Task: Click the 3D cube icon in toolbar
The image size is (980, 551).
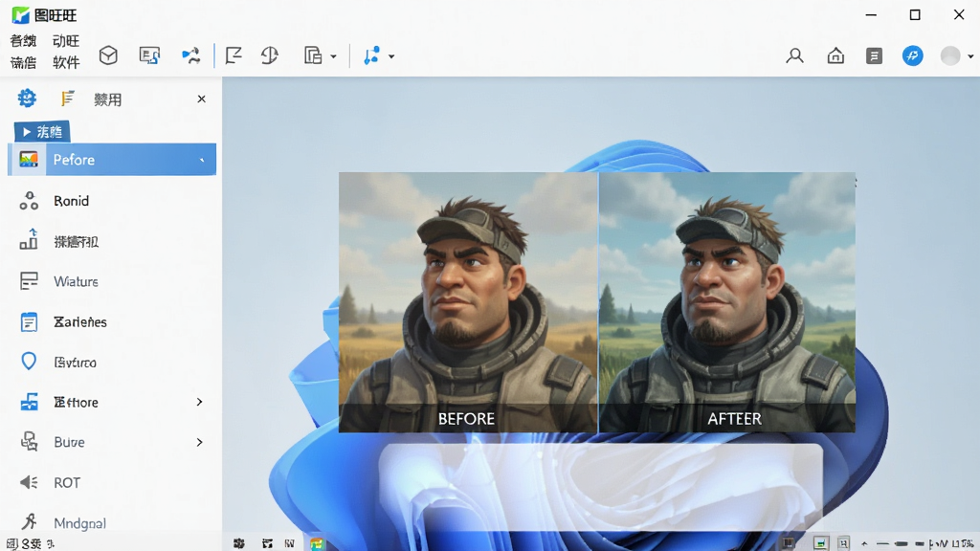Action: pos(108,55)
